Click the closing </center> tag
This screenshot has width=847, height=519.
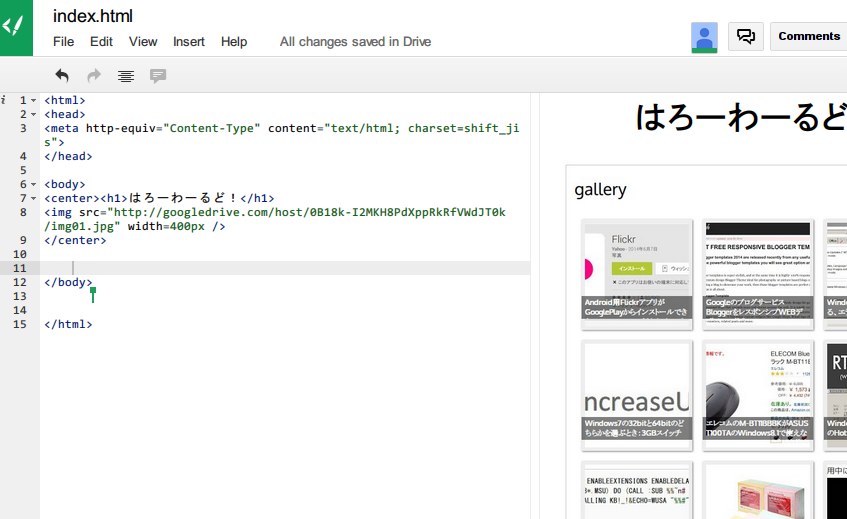75,240
